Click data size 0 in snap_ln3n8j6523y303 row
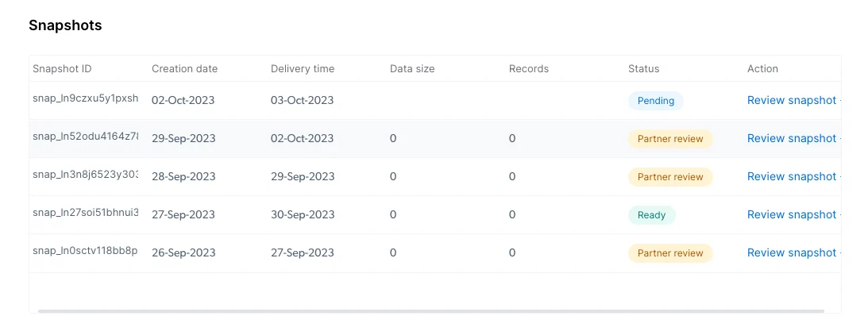The height and width of the screenshot is (316, 868). click(x=393, y=176)
